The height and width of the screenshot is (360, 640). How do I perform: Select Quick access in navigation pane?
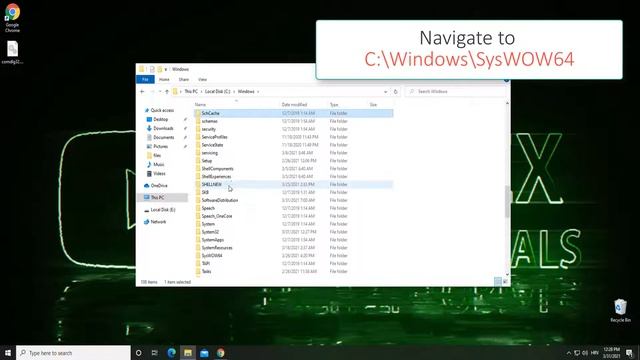162,110
